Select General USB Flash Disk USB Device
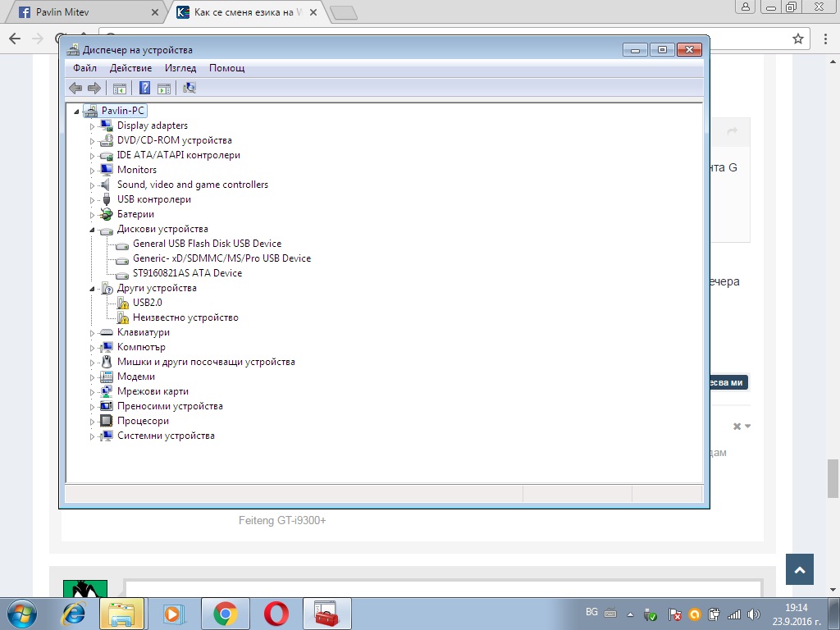Screen dimensions: 840x630 [207, 244]
